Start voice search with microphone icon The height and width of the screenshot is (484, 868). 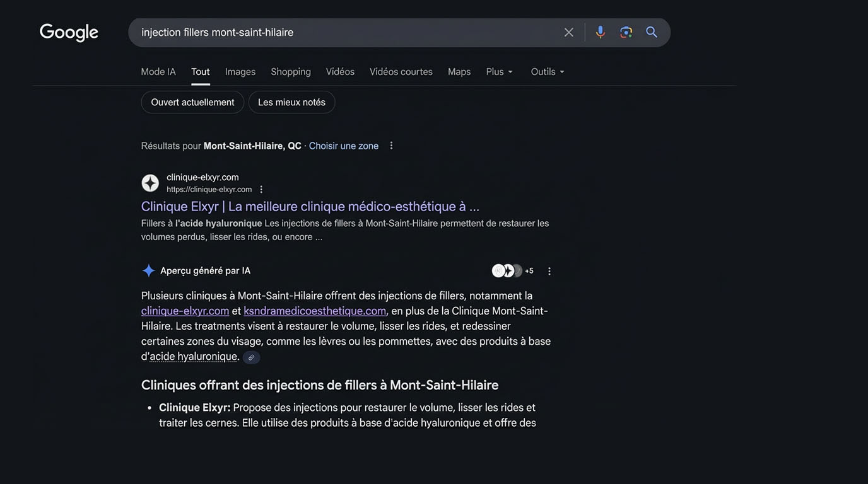(600, 32)
